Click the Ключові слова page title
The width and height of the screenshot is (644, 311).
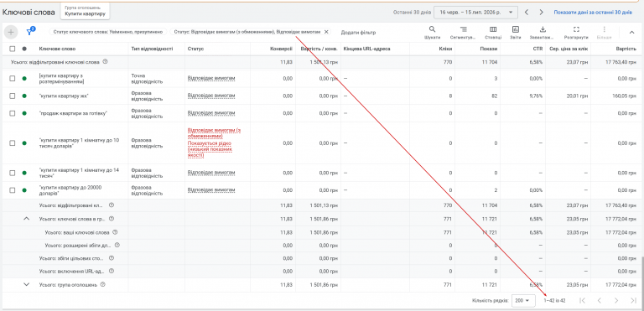click(x=29, y=13)
